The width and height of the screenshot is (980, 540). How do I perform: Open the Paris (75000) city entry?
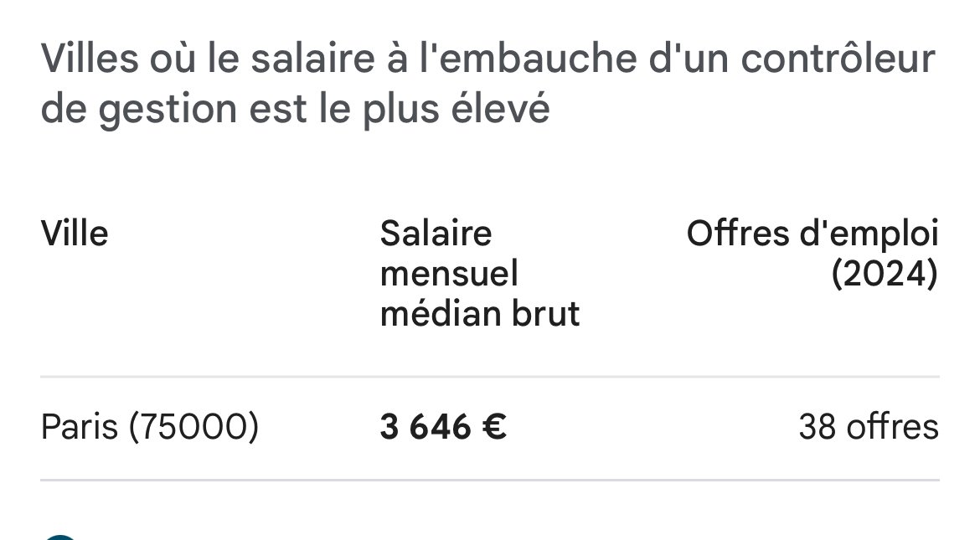click(x=149, y=428)
